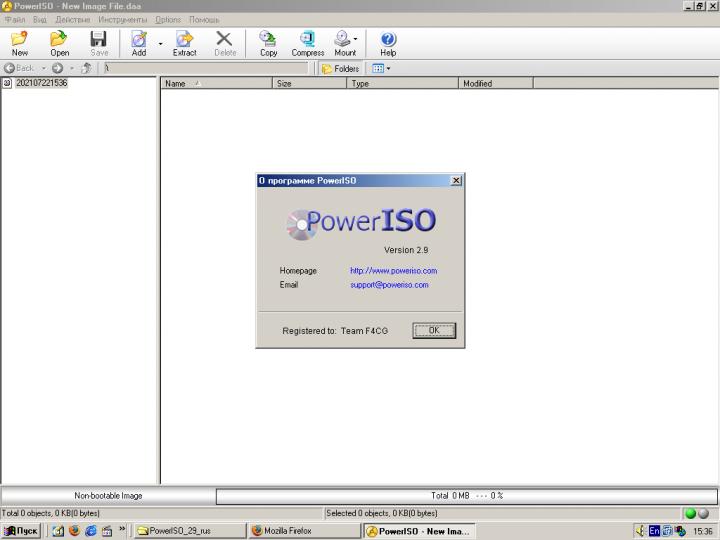The height and width of the screenshot is (540, 720).
Task: Open the Add button dropdown arrow
Action: coord(160,44)
